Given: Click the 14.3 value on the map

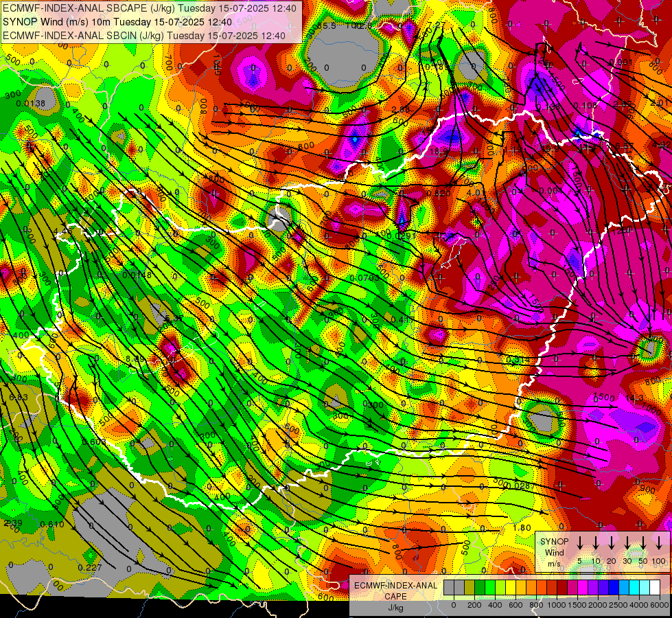Looking at the screenshot, I should 634,398.
